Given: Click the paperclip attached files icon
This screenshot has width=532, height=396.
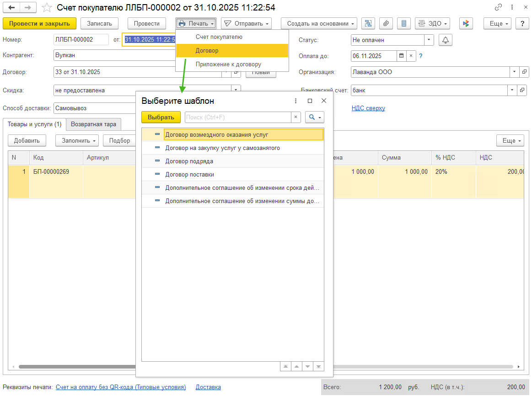Looking at the screenshot, I should click(386, 23).
